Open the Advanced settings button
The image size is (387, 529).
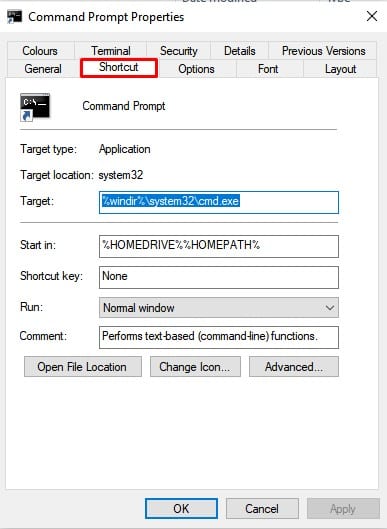point(294,367)
